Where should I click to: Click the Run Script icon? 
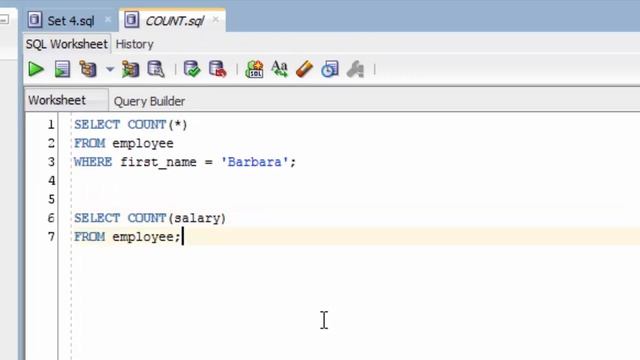coord(62,69)
